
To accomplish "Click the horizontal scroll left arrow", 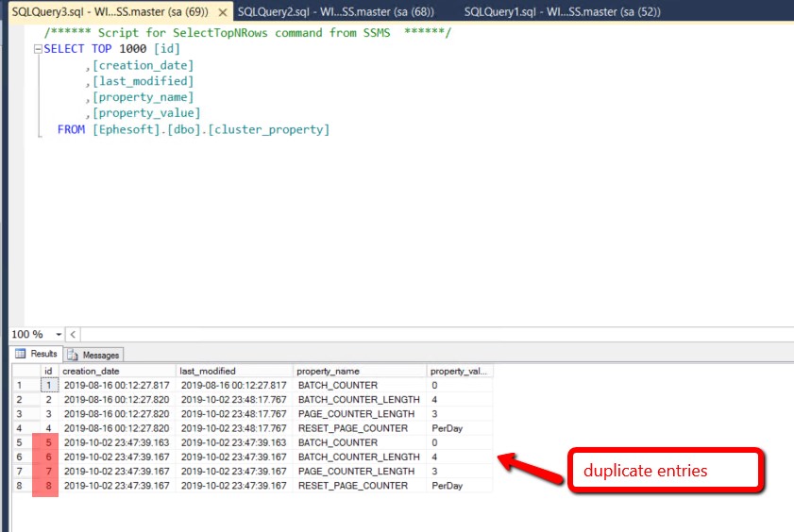I will pyautogui.click(x=73, y=334).
